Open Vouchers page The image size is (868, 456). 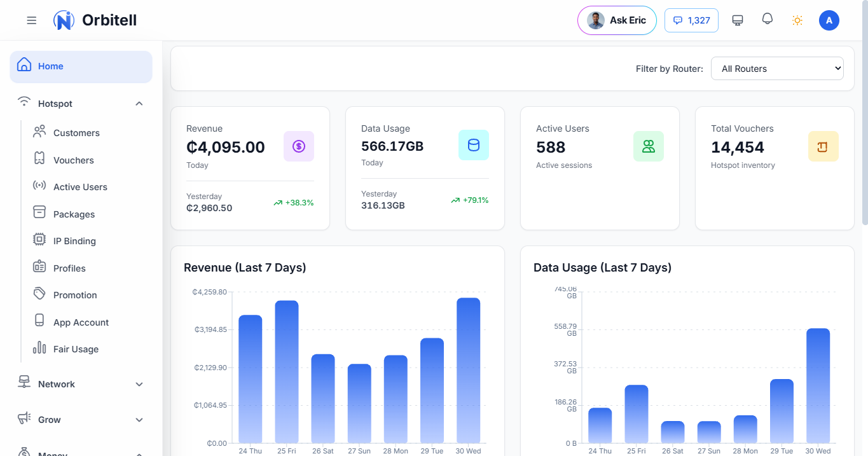74,160
